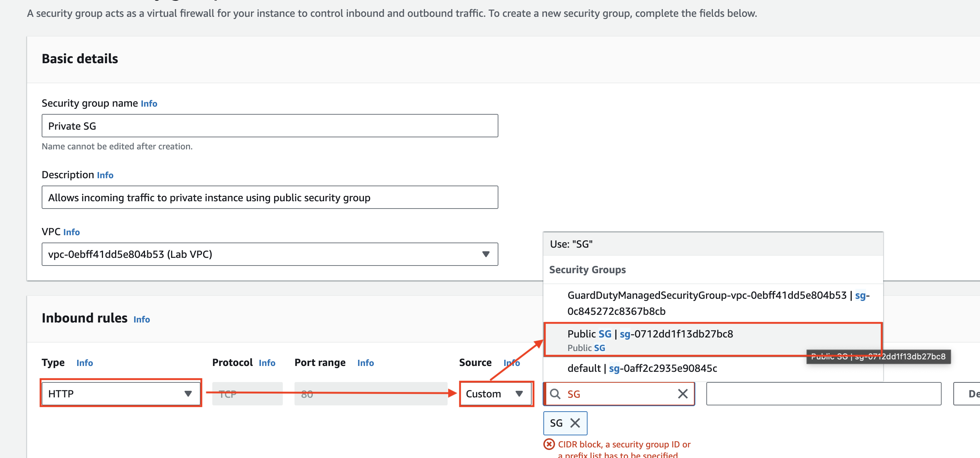Open Info link next to VPC
The width and height of the screenshot is (980, 458).
point(71,232)
